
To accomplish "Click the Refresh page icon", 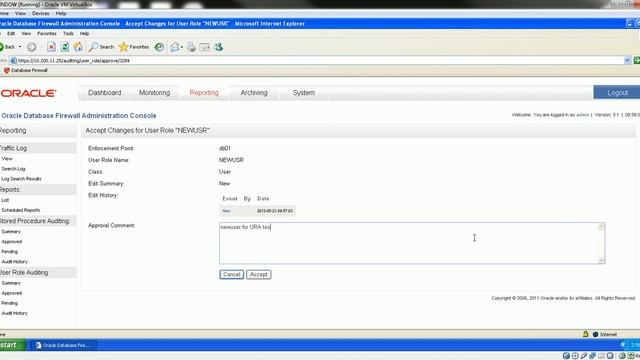I will click(x=64, y=47).
